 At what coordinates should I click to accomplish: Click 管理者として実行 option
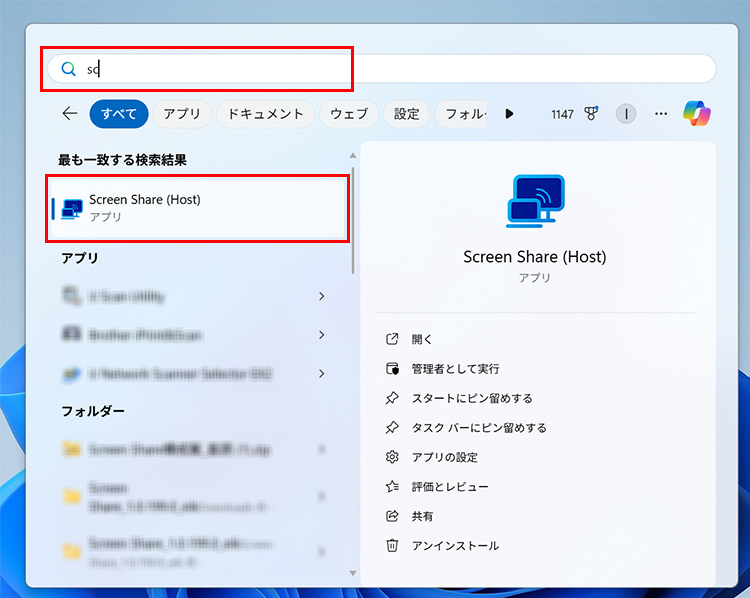coord(455,369)
